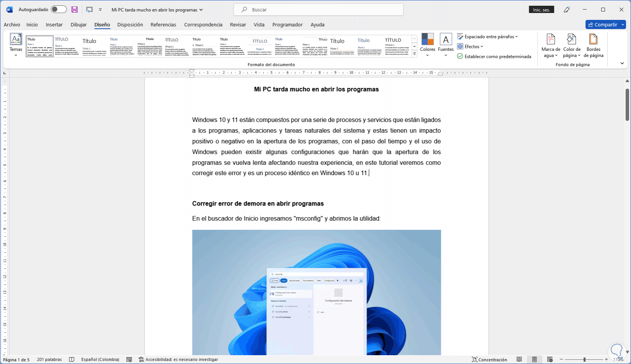Click the zoom in plus button
Screen dimensions: 631x364
(607, 359)
